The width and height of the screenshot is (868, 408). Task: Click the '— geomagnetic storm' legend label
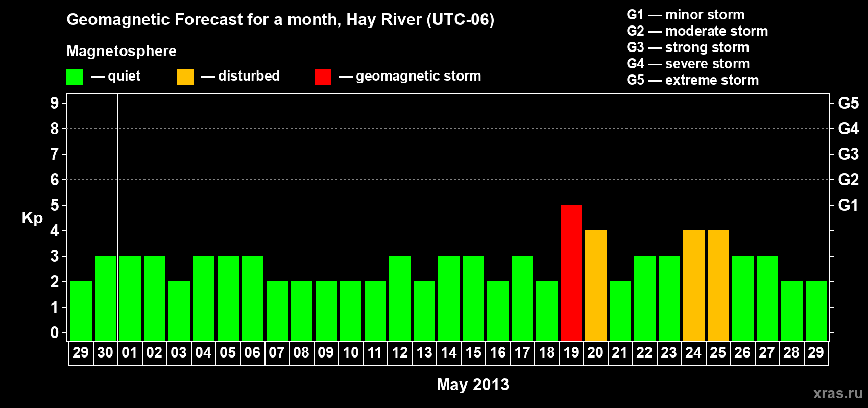tap(410, 76)
